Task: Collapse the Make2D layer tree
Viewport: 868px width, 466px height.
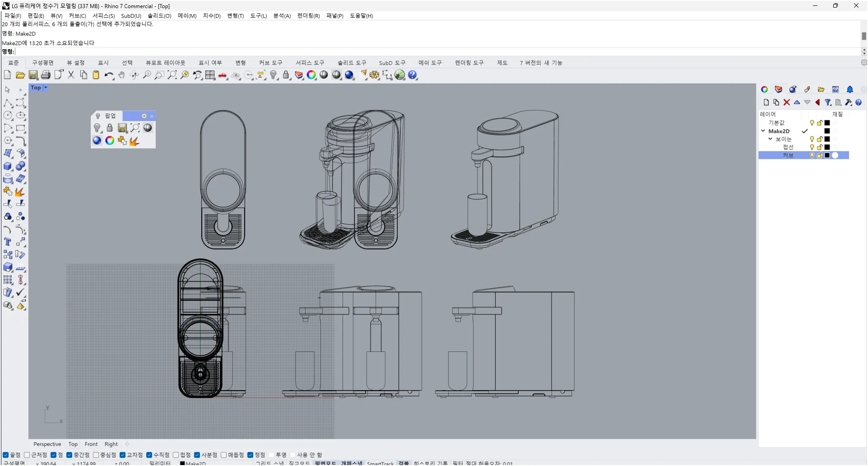Action: pos(763,131)
